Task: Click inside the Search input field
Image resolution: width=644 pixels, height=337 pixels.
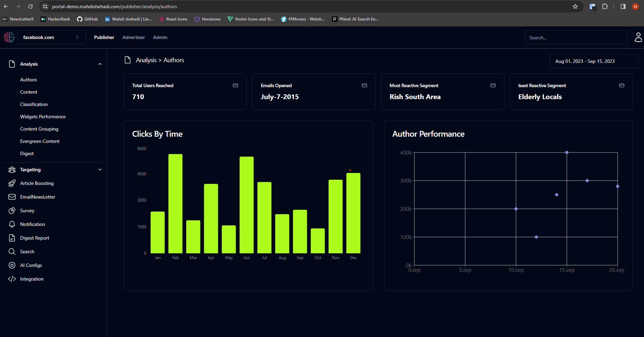Action: click(576, 38)
